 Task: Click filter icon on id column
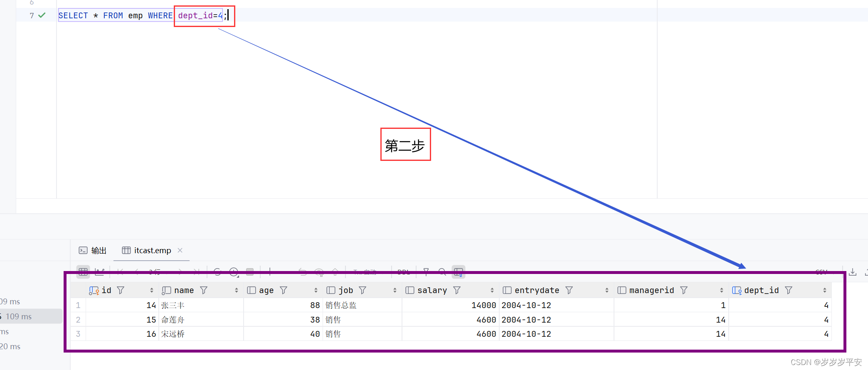click(x=121, y=290)
